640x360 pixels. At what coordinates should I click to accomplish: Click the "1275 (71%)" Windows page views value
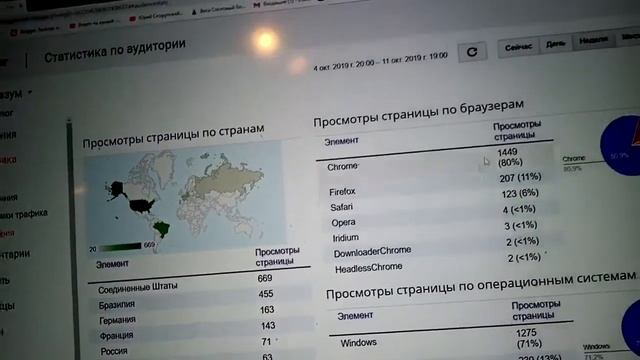529,338
